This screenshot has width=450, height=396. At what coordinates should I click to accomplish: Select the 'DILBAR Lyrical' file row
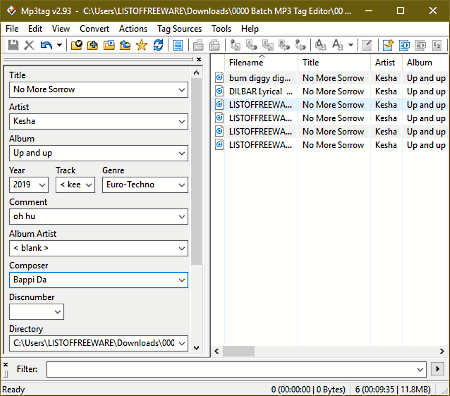coord(330,91)
